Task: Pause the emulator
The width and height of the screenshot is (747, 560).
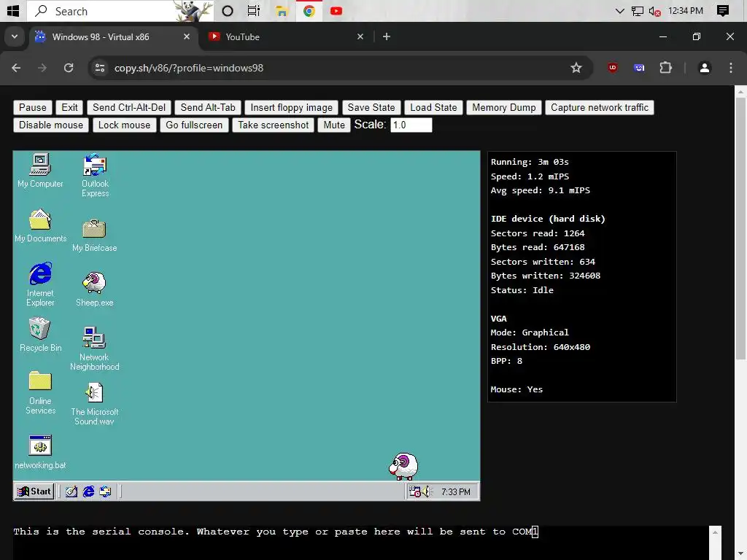Action: pyautogui.click(x=32, y=108)
